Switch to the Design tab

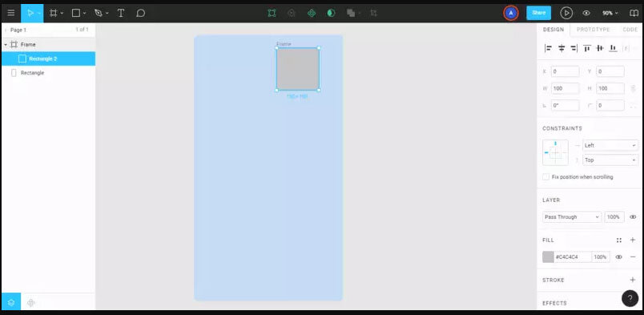coord(553,30)
